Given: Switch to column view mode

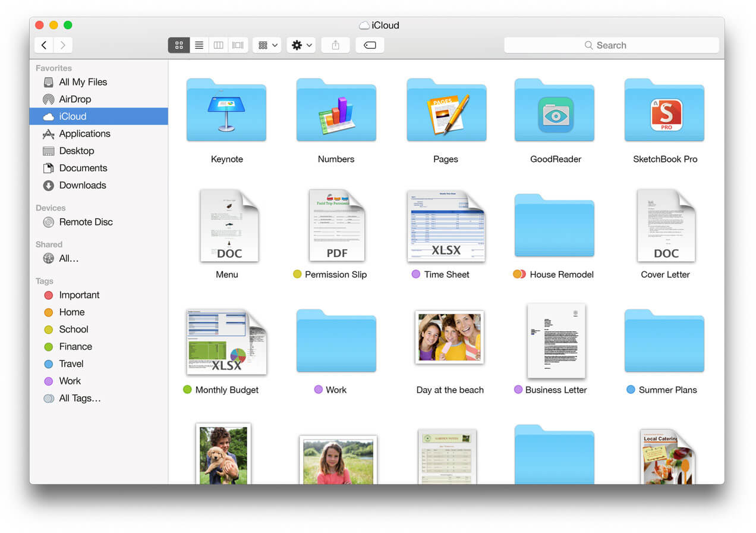Looking at the screenshot, I should coord(219,45).
